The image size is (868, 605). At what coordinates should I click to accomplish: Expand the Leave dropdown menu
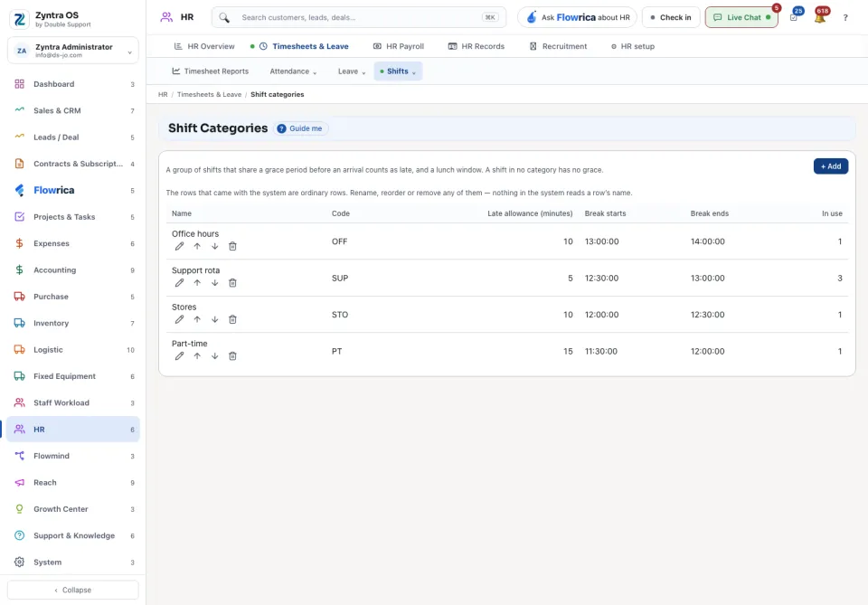[x=352, y=71]
